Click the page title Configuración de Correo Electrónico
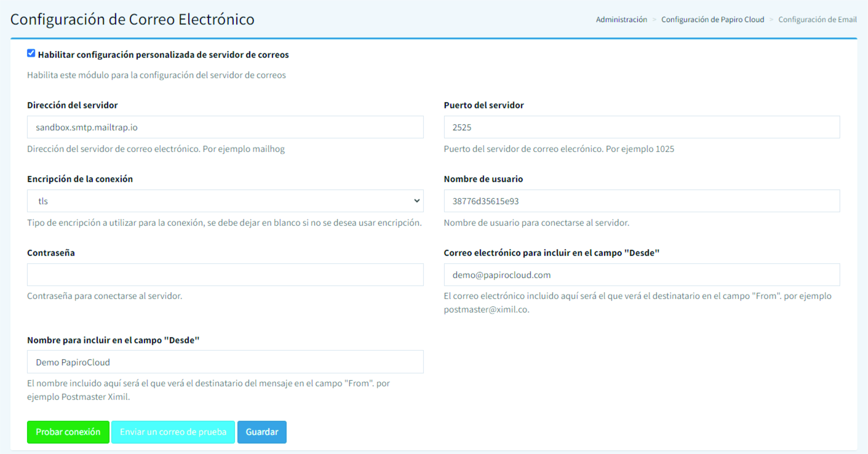 (x=132, y=19)
